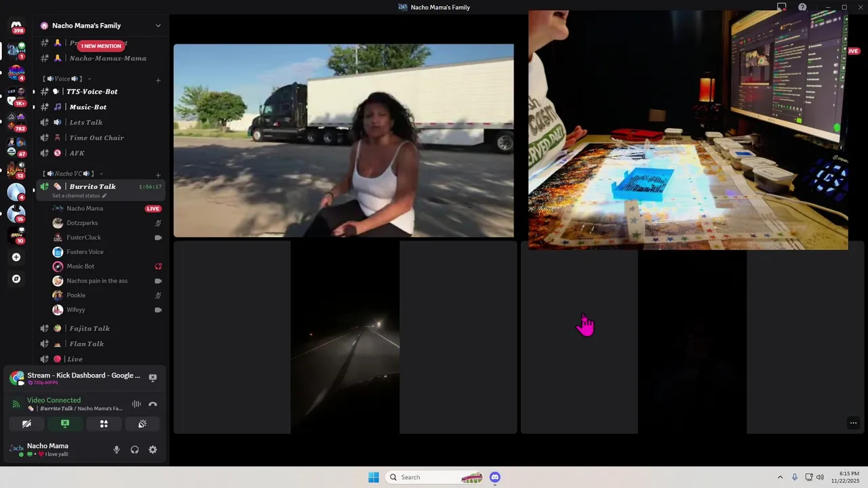Open the Music-Bot text channel
This screenshot has height=488, width=868.
(100, 107)
